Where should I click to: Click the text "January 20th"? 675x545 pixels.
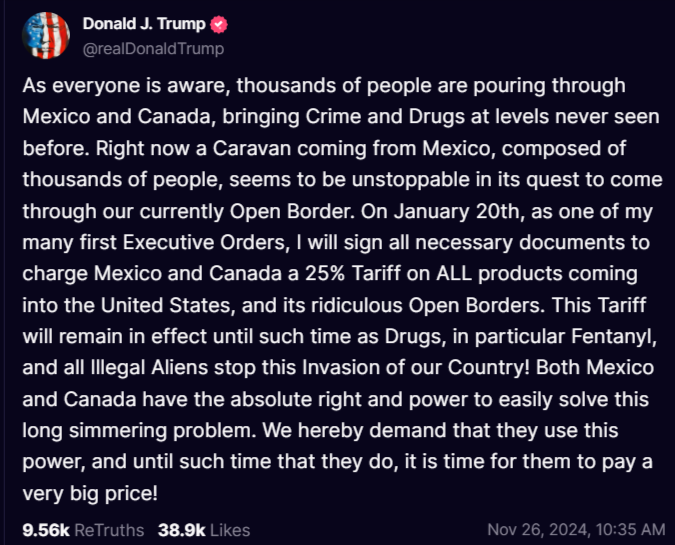pyautogui.click(x=456, y=211)
